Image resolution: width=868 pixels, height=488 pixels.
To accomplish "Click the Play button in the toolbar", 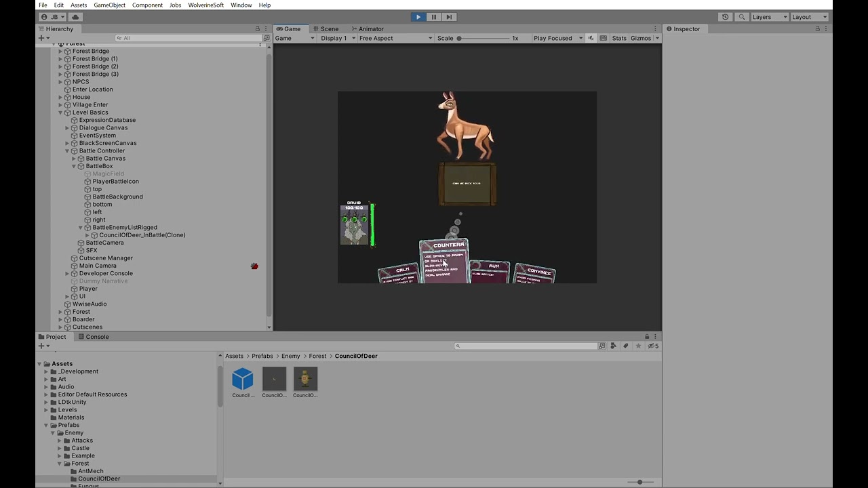I will (418, 17).
